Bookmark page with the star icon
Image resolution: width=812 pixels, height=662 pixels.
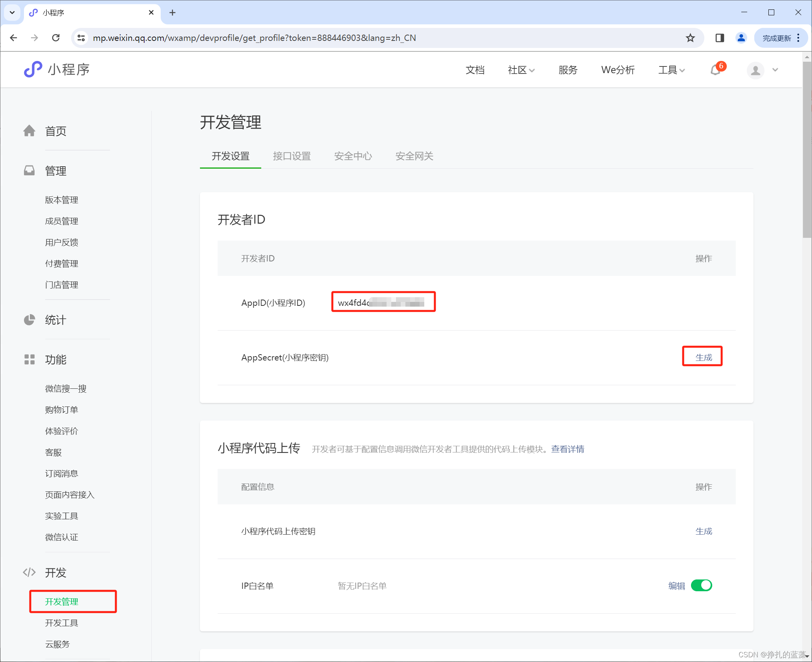coord(690,38)
